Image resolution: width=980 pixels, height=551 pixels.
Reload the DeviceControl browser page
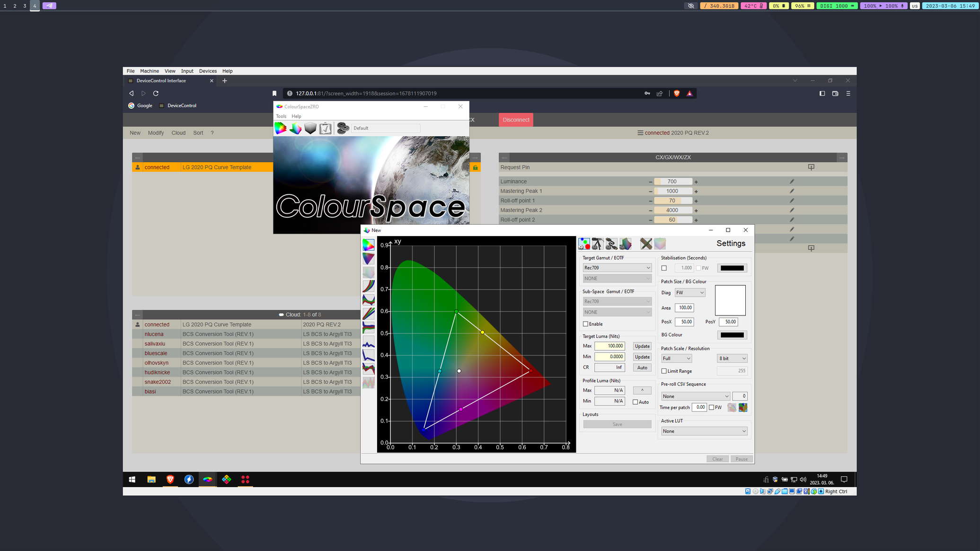tap(156, 93)
